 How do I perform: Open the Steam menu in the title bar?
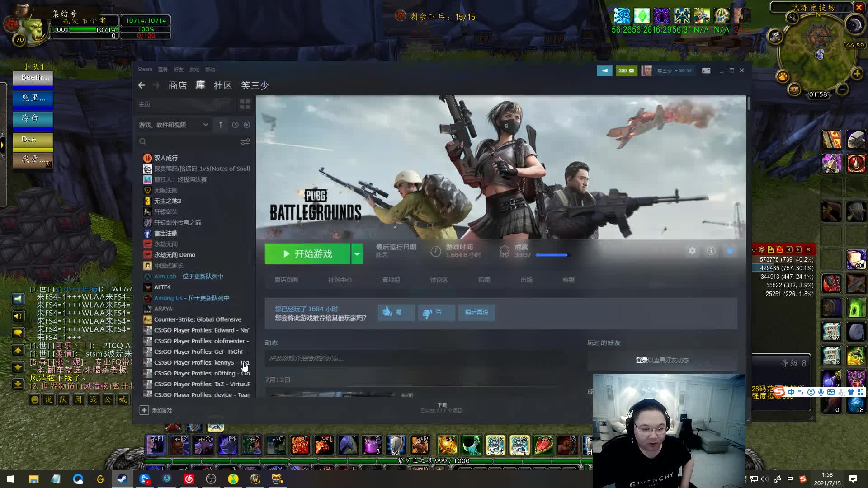(x=145, y=70)
